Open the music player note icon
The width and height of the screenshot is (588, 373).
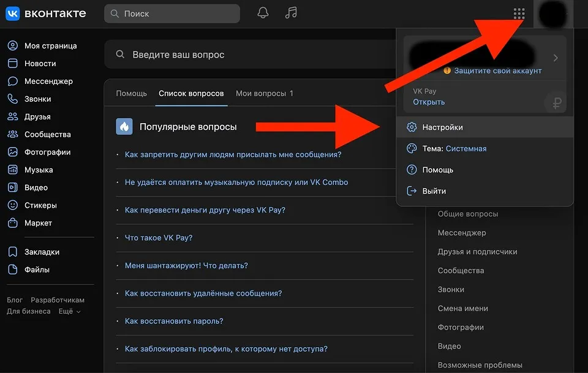(x=291, y=13)
